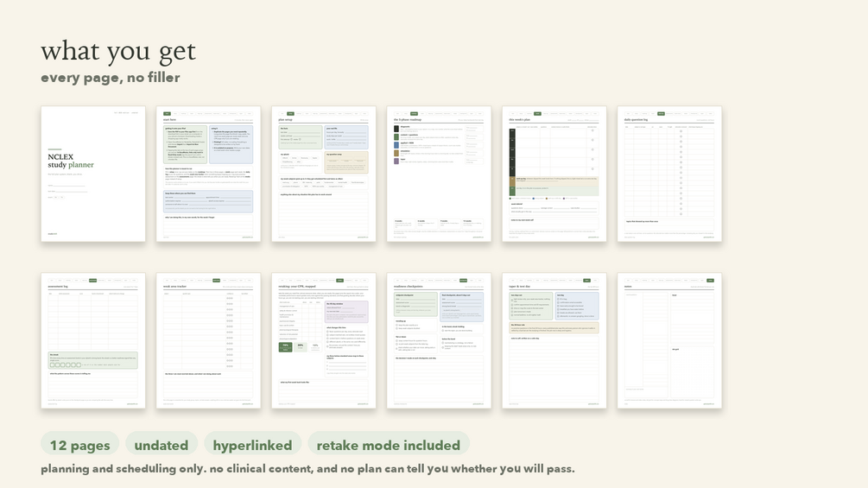Open the NCLEX study planner cover page thumbnail

pyautogui.click(x=93, y=174)
